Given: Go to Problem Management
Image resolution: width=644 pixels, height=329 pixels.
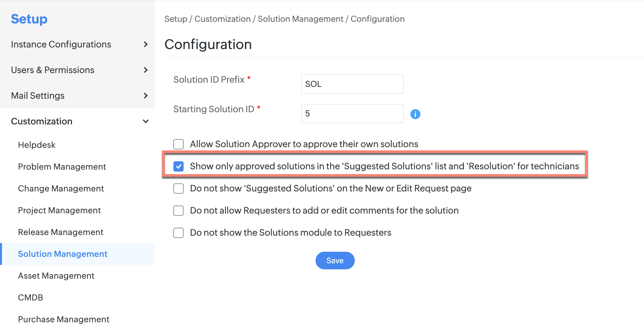Looking at the screenshot, I should (62, 167).
